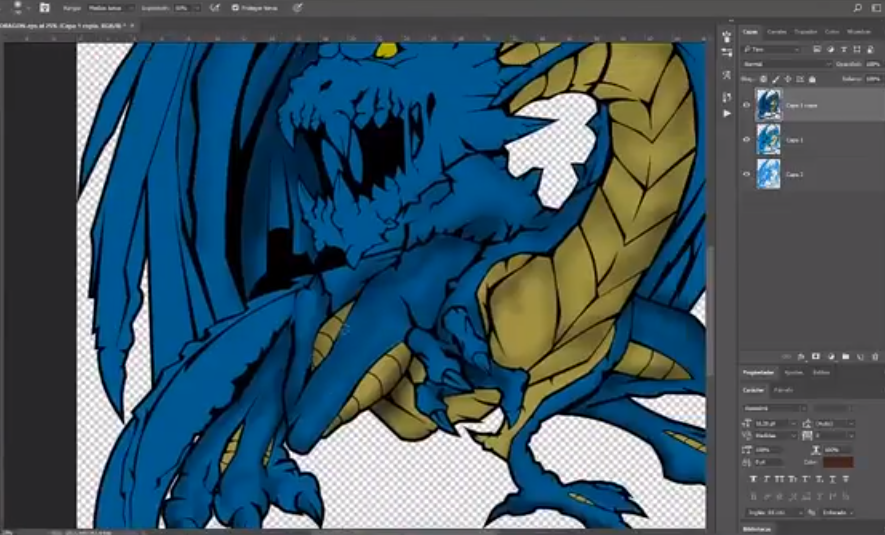The image size is (885, 535).
Task: Toggle the brush settings panel icon
Action: 45,8
